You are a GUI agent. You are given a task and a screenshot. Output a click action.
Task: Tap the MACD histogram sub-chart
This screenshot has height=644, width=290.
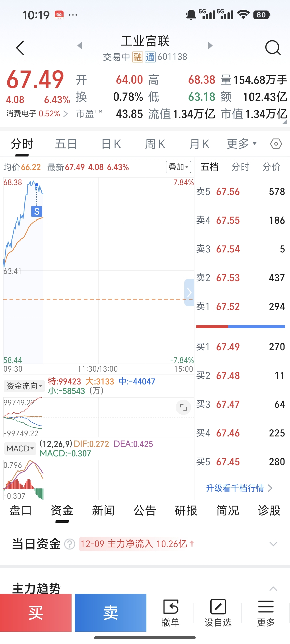coord(99,480)
